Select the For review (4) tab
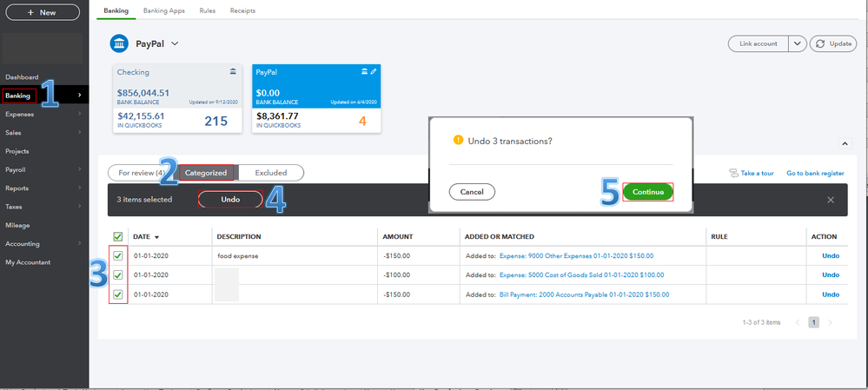The image size is (868, 390). point(142,173)
